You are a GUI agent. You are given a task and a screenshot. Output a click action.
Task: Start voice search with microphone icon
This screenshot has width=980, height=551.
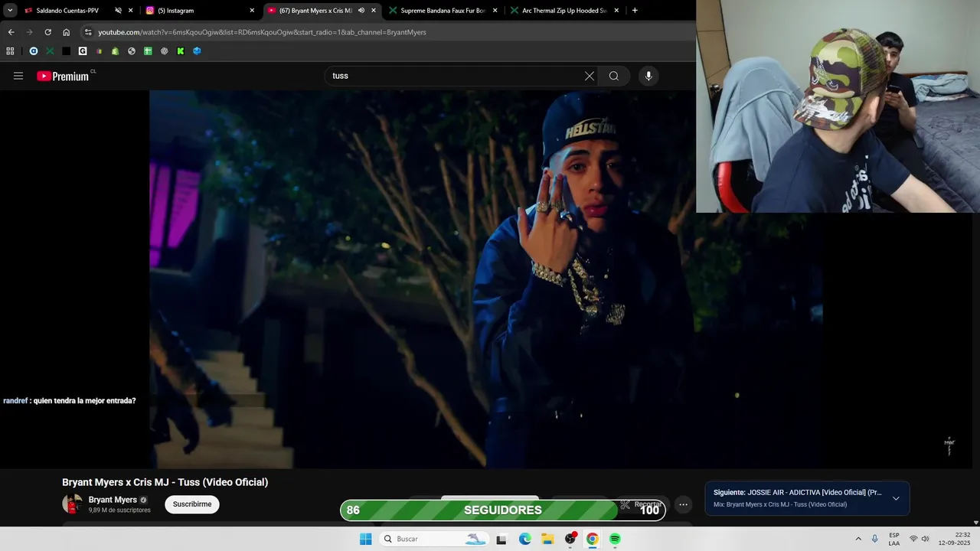click(648, 76)
